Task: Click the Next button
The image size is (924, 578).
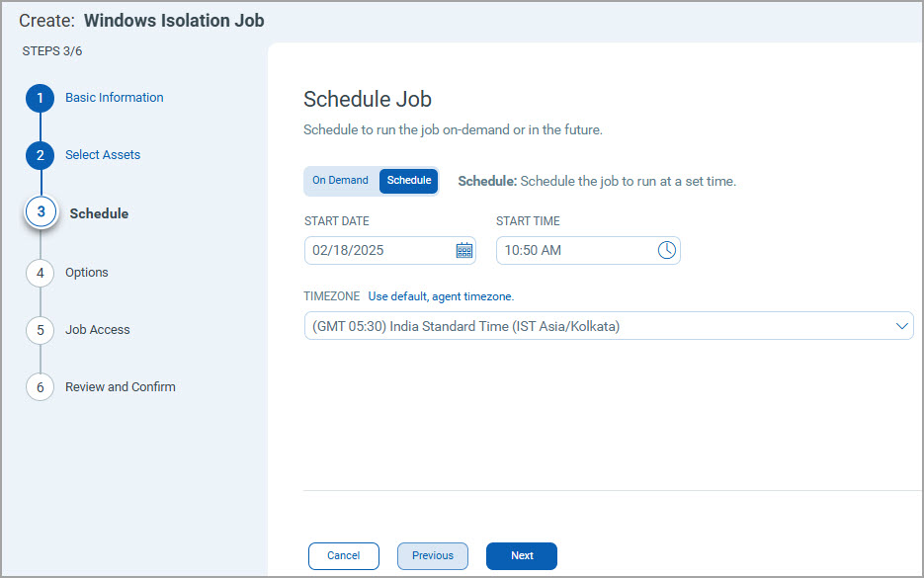Action: pyautogui.click(x=522, y=555)
